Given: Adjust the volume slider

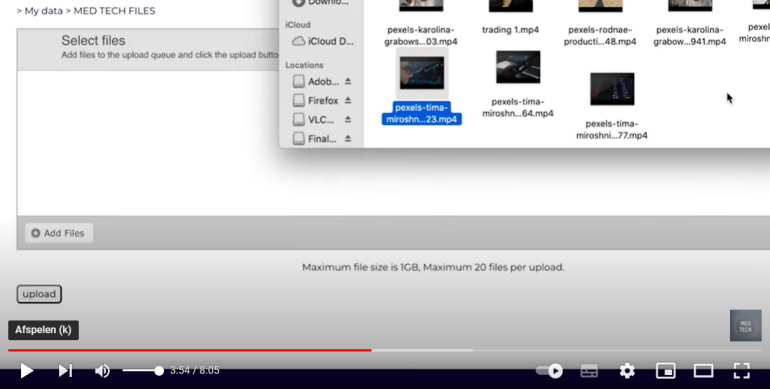Looking at the screenshot, I should [143, 371].
